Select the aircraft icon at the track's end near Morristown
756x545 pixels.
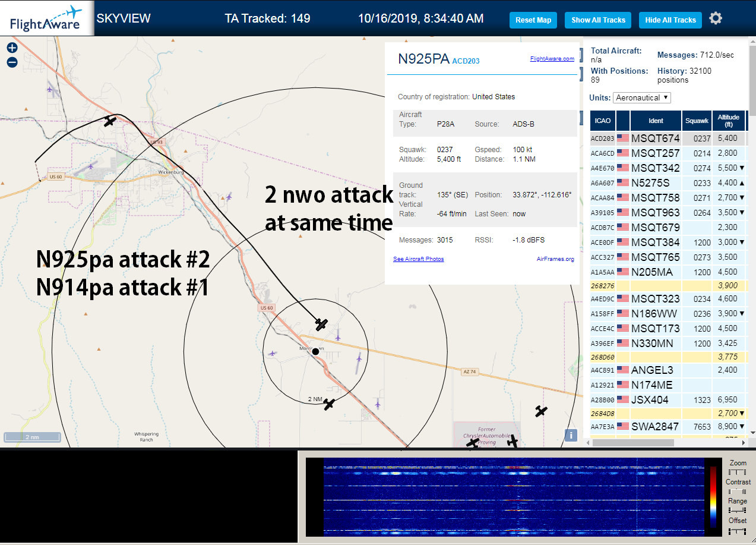(321, 324)
